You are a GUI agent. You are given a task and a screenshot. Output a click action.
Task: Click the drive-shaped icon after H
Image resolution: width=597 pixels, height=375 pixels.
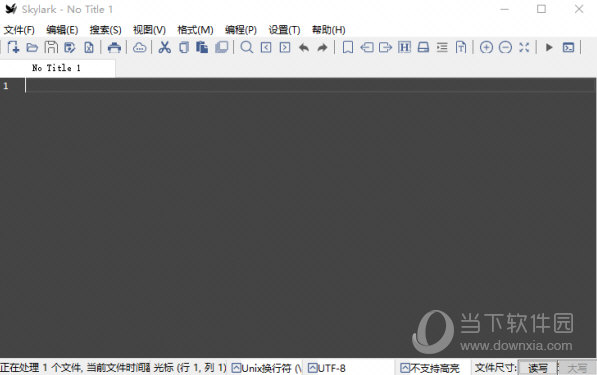[x=423, y=47]
